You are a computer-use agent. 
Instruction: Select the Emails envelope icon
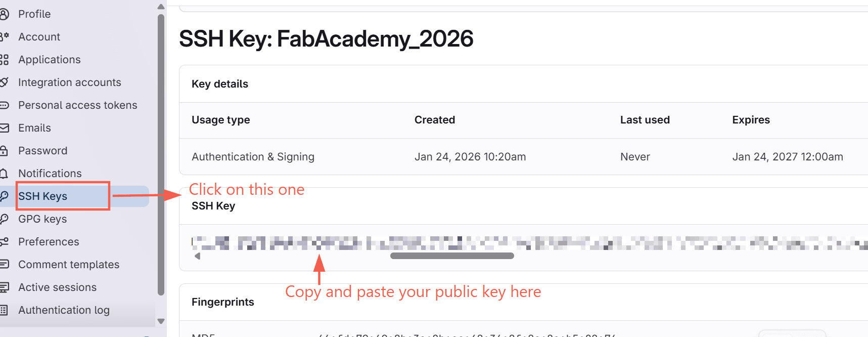tap(5, 128)
